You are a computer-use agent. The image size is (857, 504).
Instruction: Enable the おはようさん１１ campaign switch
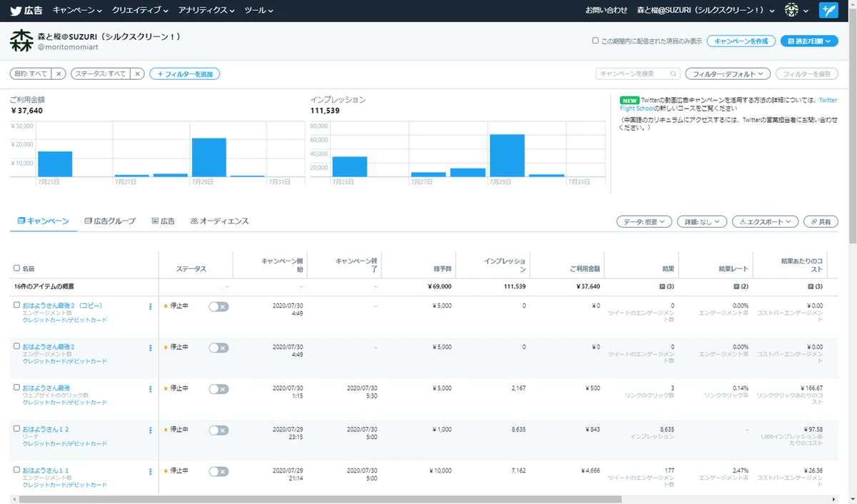pos(219,471)
